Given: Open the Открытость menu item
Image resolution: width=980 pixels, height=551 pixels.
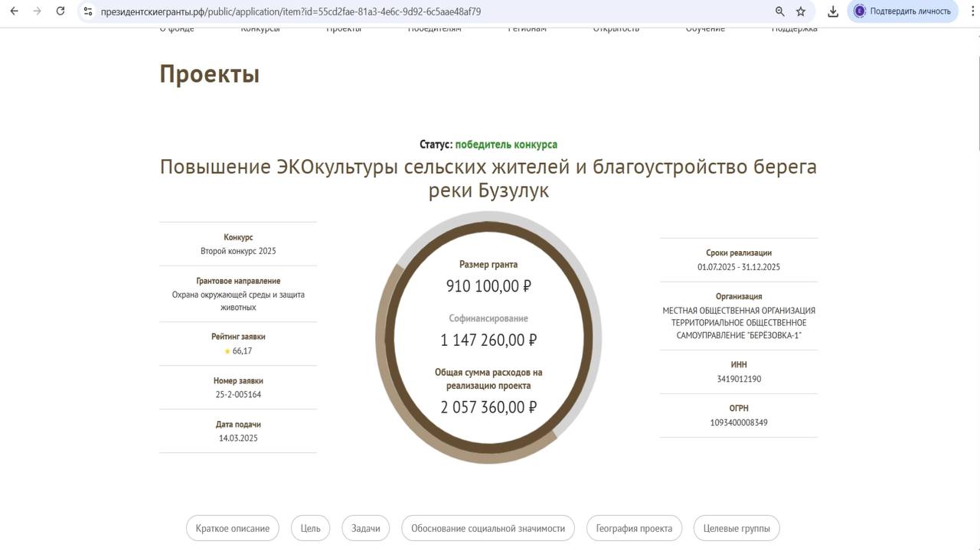Looking at the screenshot, I should click(x=616, y=30).
